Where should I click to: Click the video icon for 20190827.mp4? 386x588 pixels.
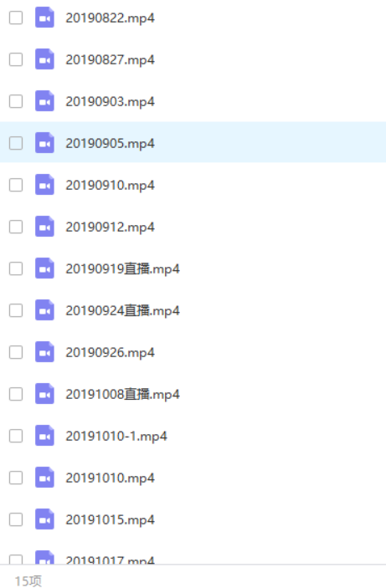click(x=44, y=59)
